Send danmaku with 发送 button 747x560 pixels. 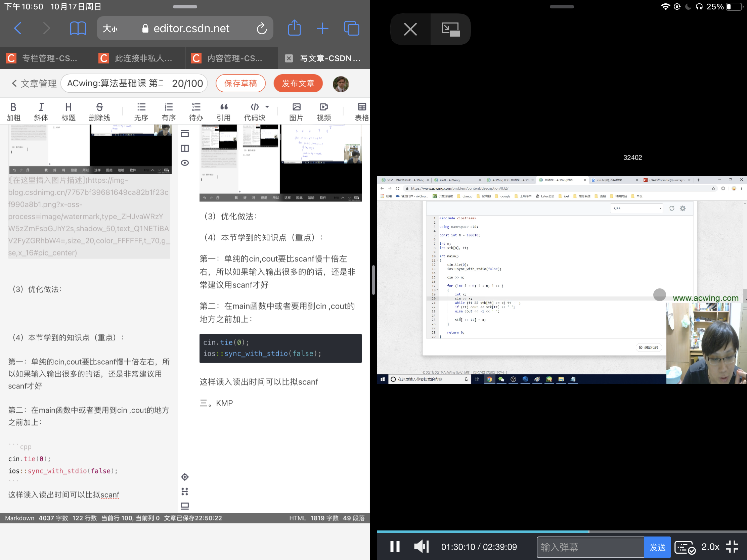pyautogui.click(x=658, y=547)
